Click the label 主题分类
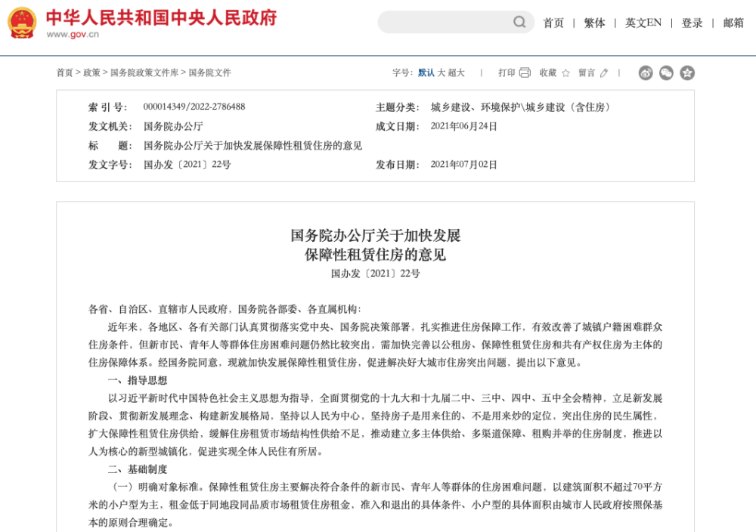The width and height of the screenshot is (756, 532). click(x=398, y=107)
